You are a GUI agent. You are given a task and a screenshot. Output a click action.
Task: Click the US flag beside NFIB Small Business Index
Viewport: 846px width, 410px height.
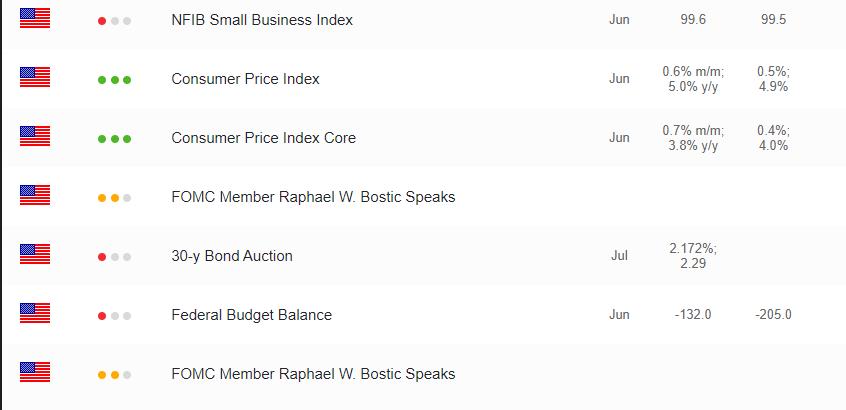click(35, 18)
